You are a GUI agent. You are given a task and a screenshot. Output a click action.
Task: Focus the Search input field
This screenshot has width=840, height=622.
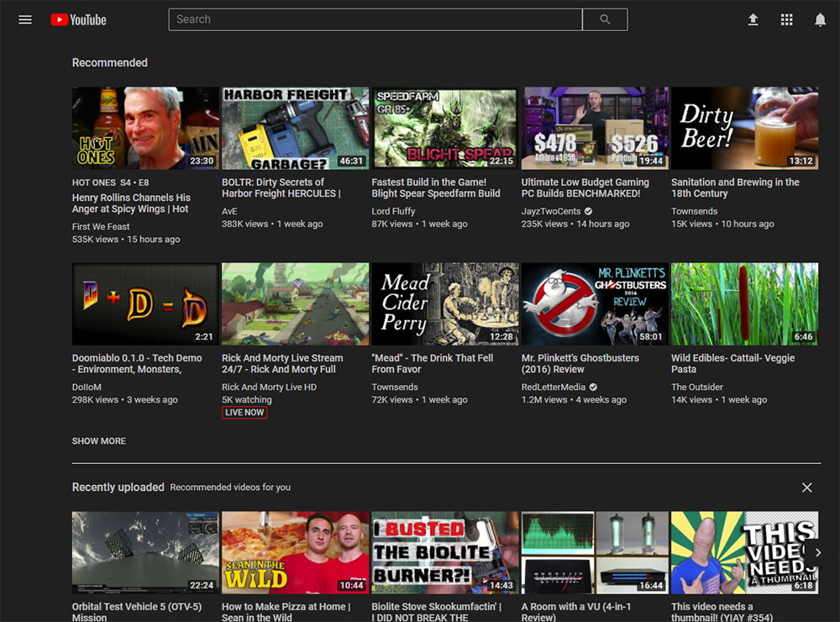(x=375, y=20)
